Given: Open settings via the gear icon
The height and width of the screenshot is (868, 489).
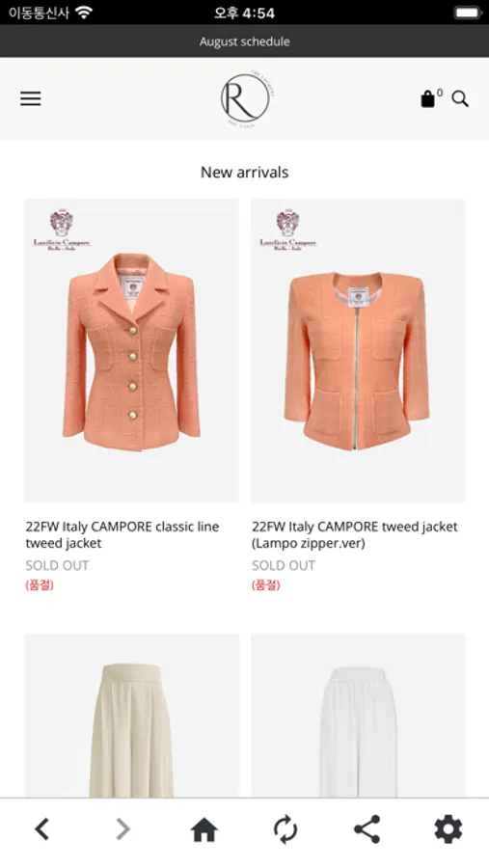Looking at the screenshot, I should pos(448,829).
